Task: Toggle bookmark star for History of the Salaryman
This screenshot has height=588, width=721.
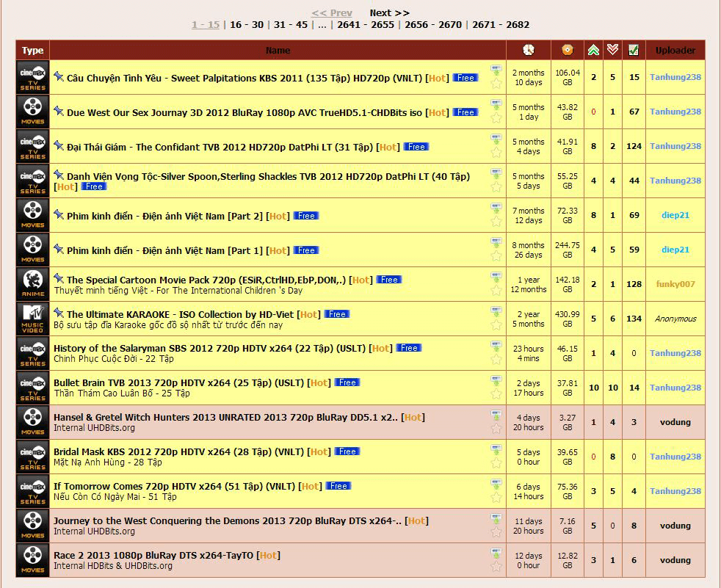Action: coord(496,359)
